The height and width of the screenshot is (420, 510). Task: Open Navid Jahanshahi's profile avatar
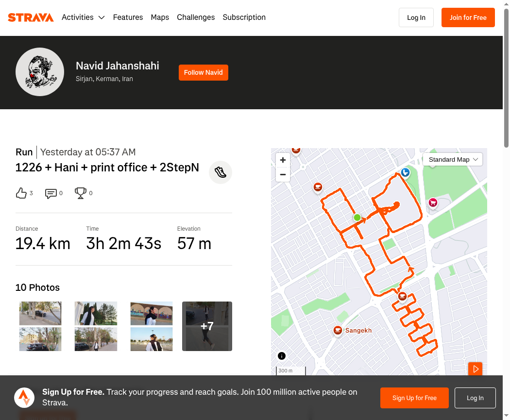point(40,72)
